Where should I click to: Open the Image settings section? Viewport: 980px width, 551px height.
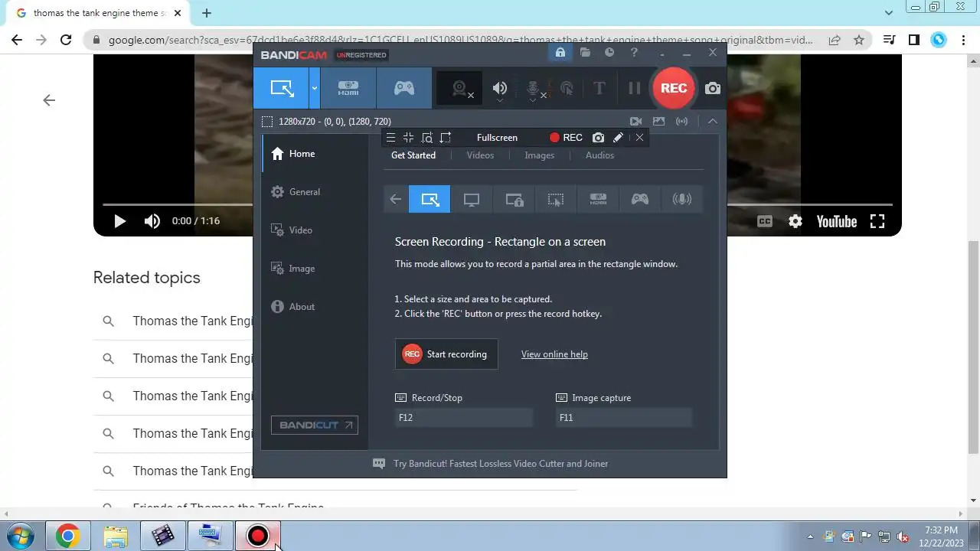[315, 269]
